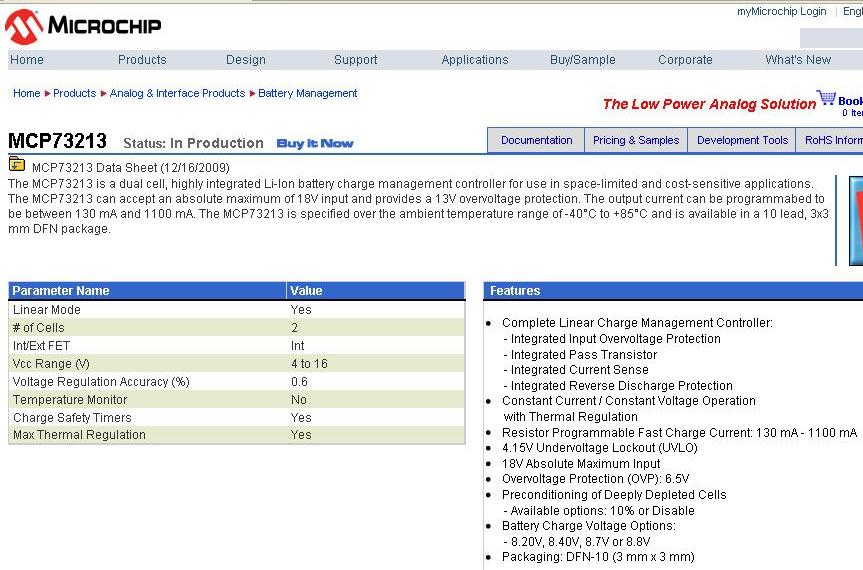The height and width of the screenshot is (570, 863).
Task: Open the Design menu
Action: click(x=246, y=59)
